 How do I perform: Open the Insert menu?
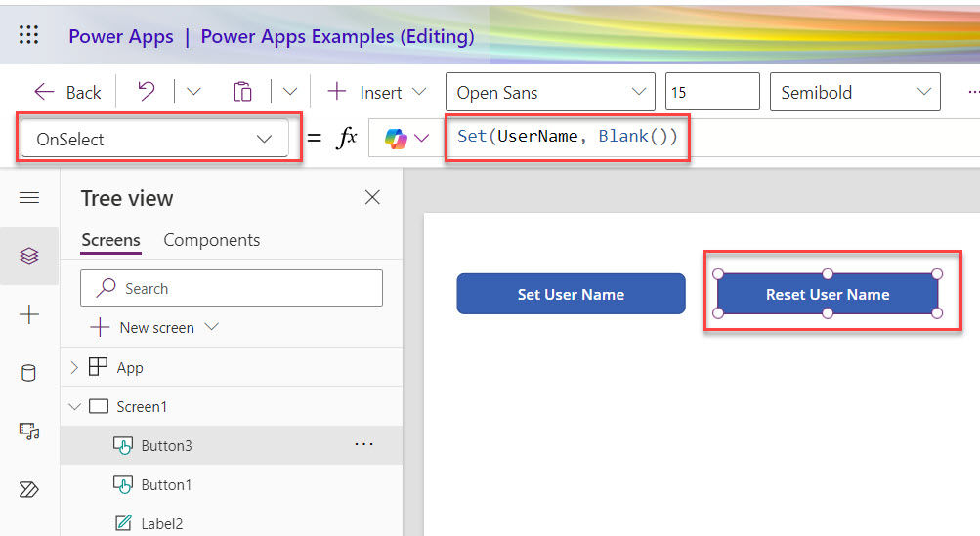pos(377,93)
